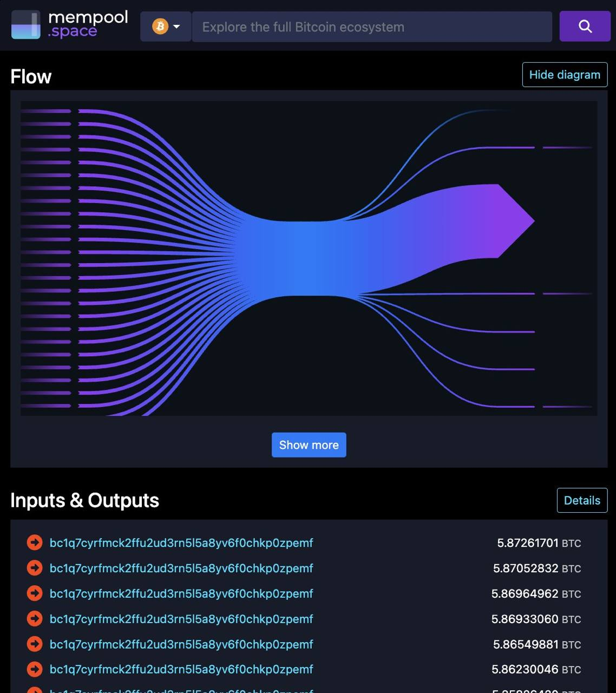Open the address link in the 5.87261701 BTC row
Viewport: 616px width, 693px height.
click(181, 543)
